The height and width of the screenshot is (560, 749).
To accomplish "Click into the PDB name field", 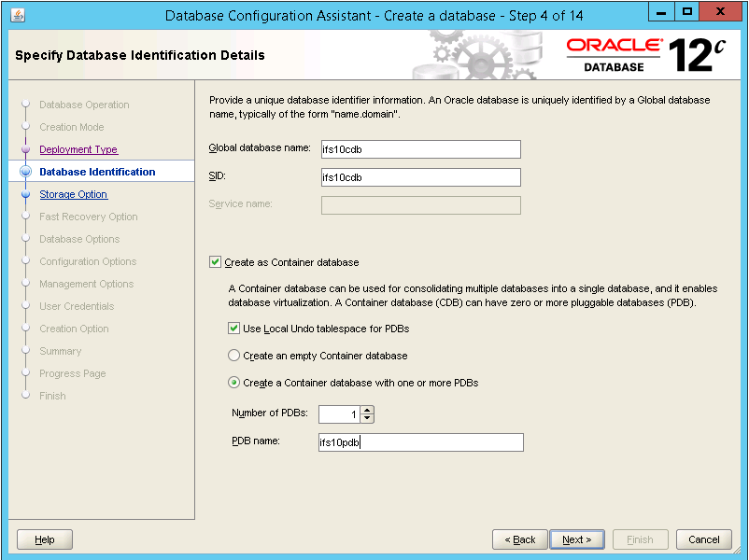I will pyautogui.click(x=420, y=442).
